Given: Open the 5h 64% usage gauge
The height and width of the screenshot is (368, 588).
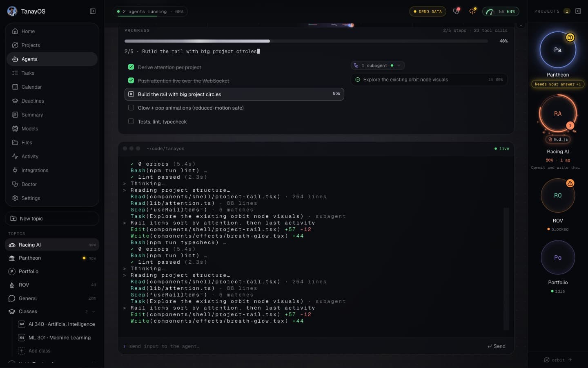Looking at the screenshot, I should [x=501, y=11].
